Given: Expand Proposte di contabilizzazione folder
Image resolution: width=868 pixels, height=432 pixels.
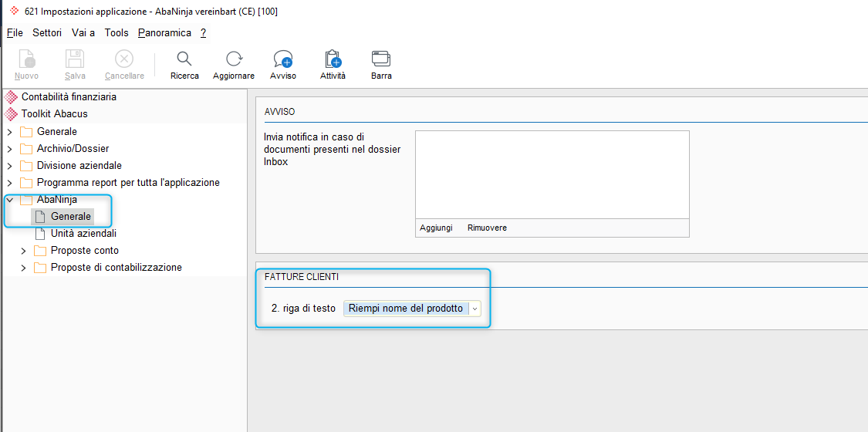Looking at the screenshot, I should point(23,268).
